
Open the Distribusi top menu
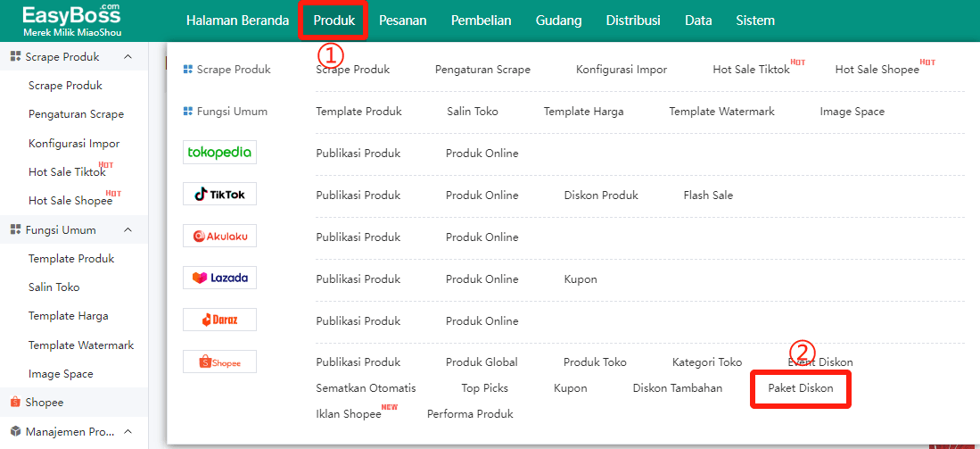[633, 21]
